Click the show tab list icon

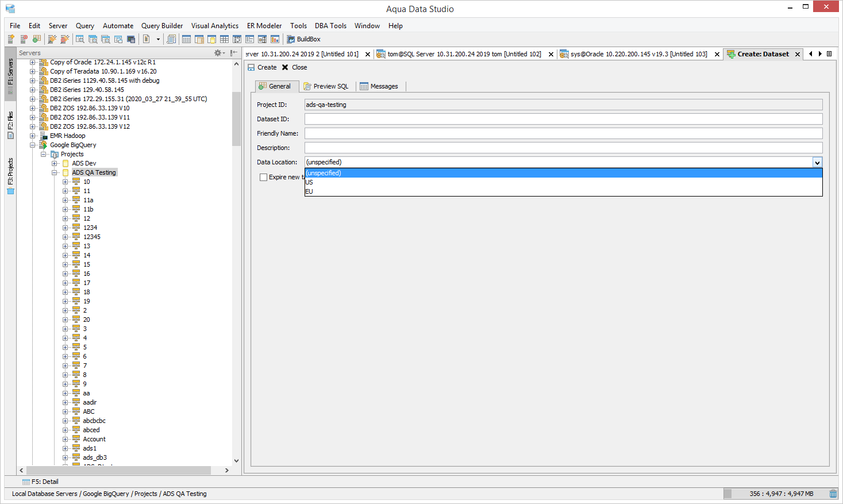pos(829,54)
